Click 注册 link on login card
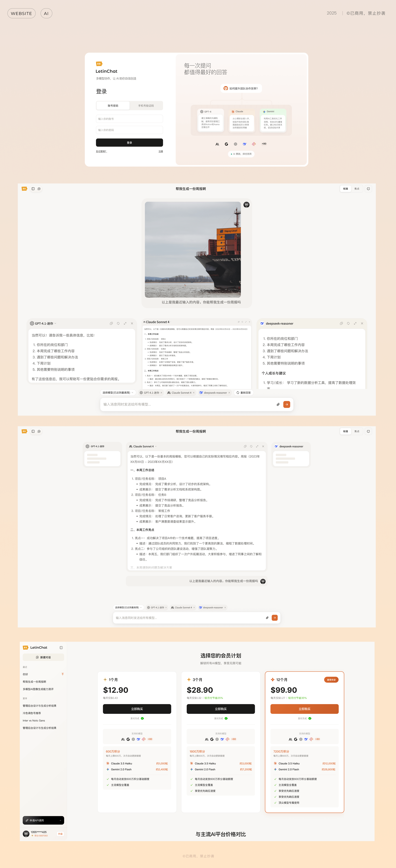Viewport: 396px width, 868px height. pos(161,151)
